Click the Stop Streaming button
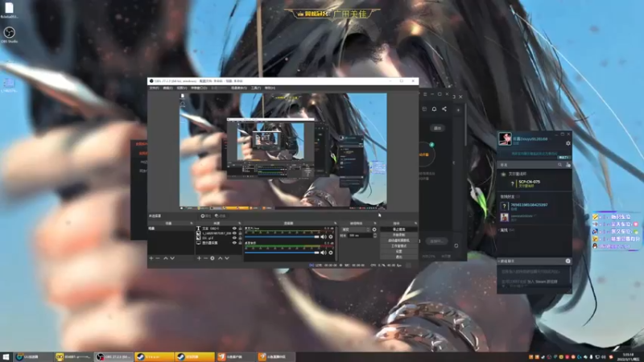Image resolution: width=644 pixels, height=362 pixels. tap(398, 229)
